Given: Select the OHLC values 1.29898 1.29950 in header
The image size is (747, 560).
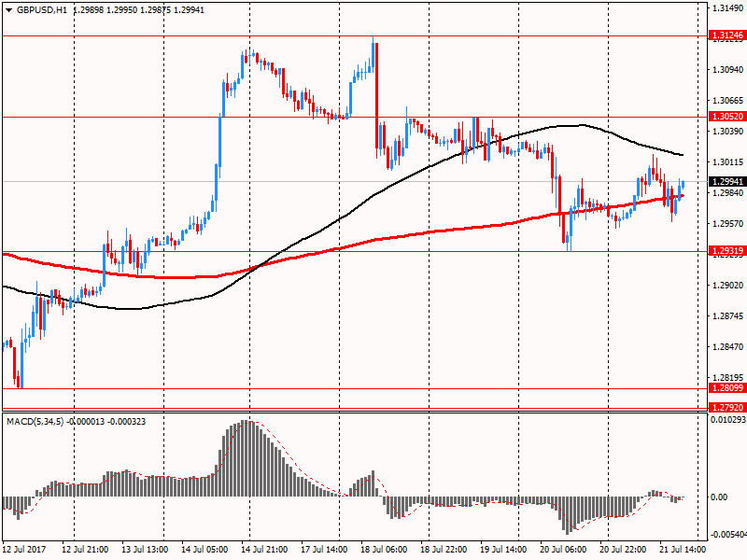Looking at the screenshot, I should [104, 10].
